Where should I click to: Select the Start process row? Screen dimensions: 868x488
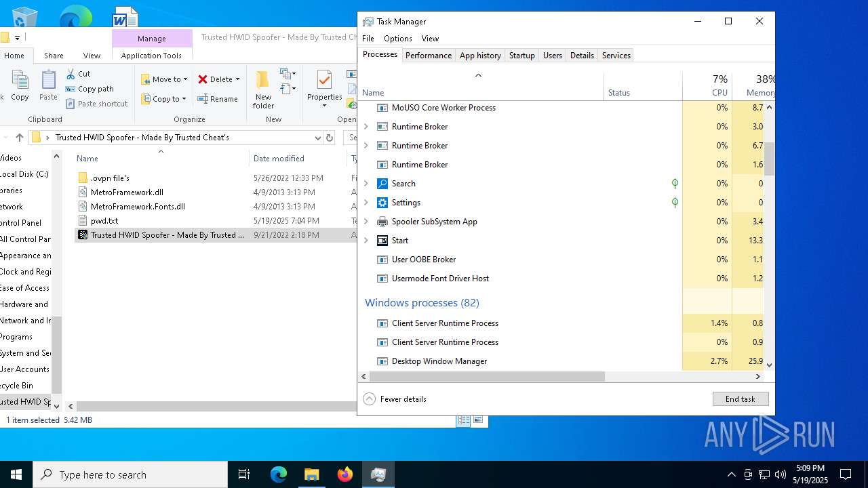(521, 241)
